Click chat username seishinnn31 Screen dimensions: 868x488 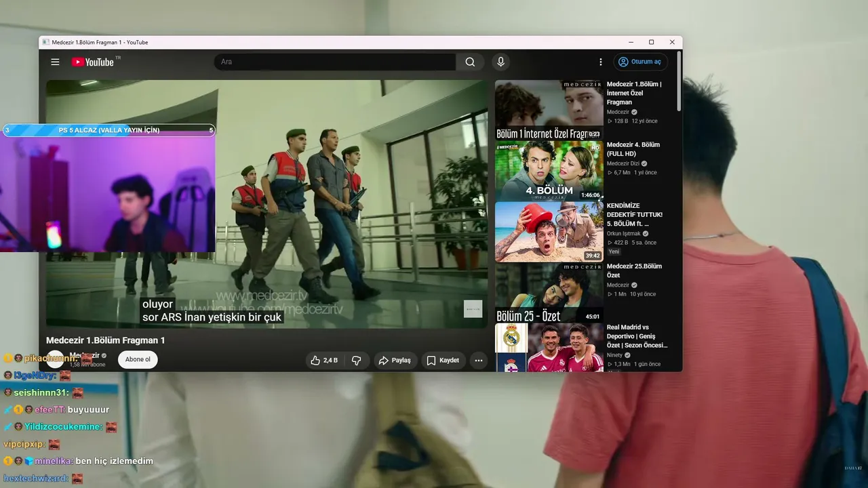coord(41,392)
